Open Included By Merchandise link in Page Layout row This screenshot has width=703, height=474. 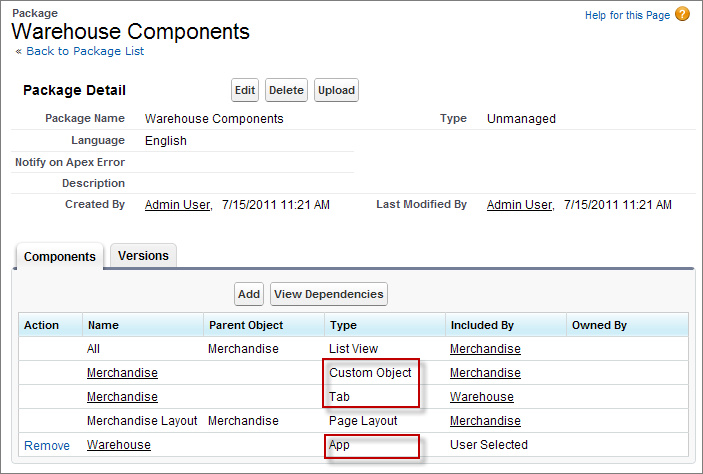click(x=485, y=421)
